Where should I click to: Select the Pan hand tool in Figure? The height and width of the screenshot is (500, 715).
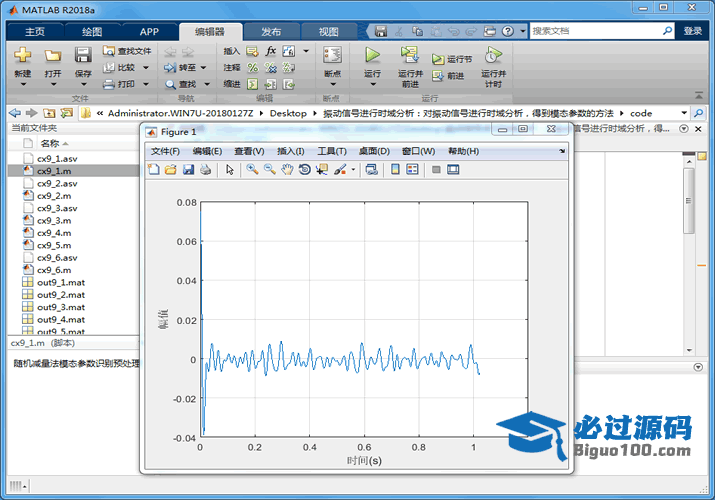pyautogui.click(x=287, y=170)
